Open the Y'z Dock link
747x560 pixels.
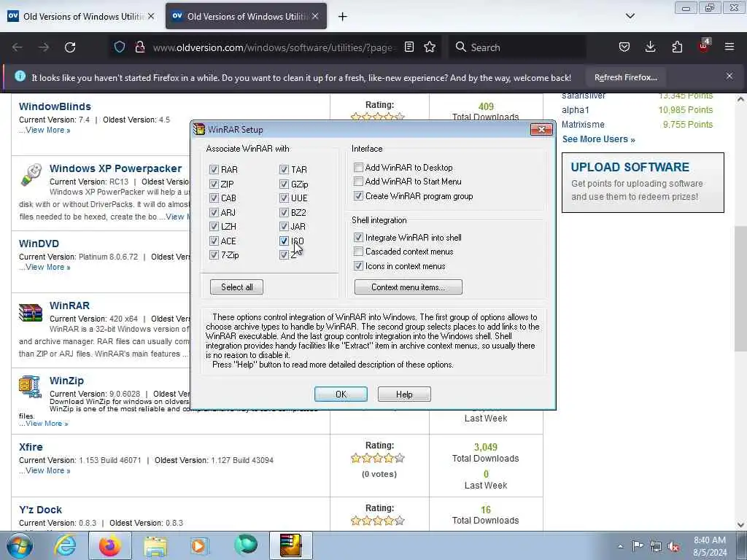click(x=41, y=510)
